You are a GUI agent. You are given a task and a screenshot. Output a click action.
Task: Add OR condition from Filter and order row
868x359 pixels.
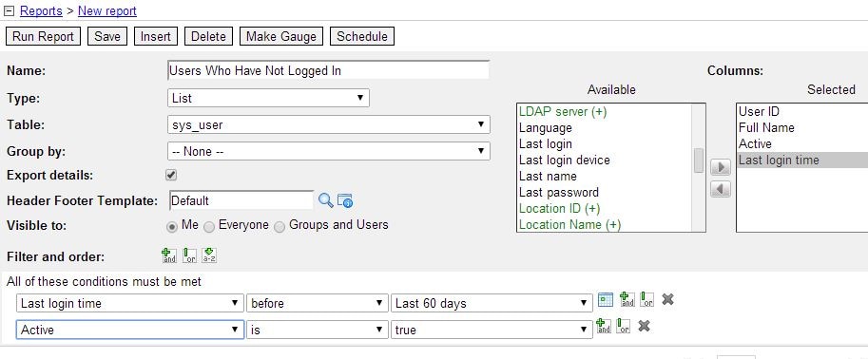[x=189, y=255]
